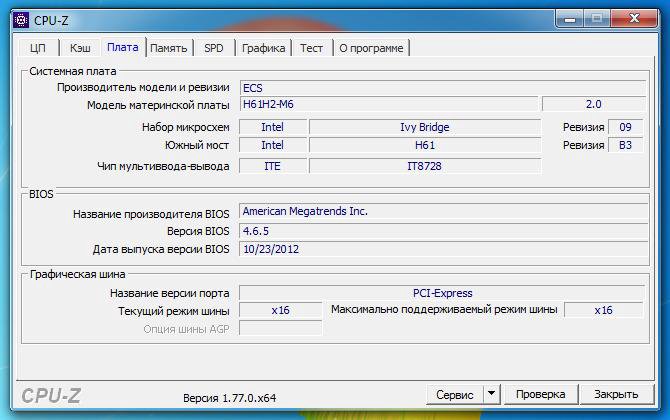Click the BIOS date 10/23/2012 field
The image size is (670, 420).
point(442,249)
